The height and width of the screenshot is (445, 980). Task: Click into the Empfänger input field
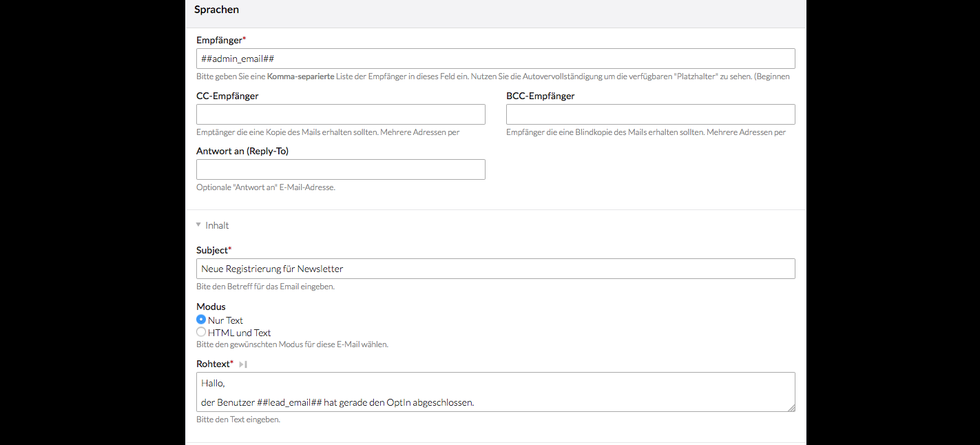[495, 59]
